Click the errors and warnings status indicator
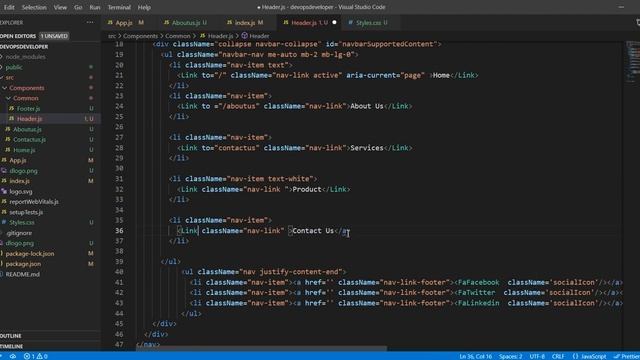 pos(36,356)
